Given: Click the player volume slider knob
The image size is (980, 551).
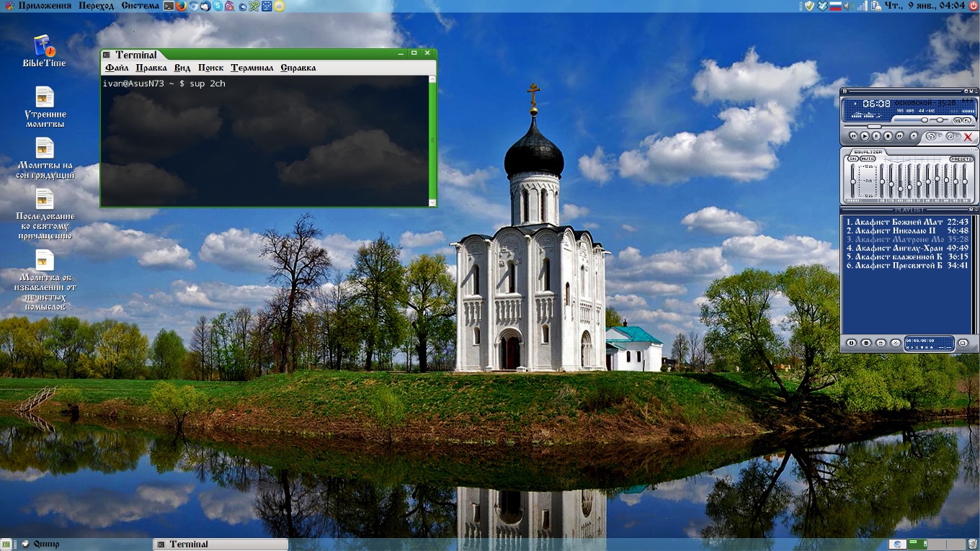Looking at the screenshot, I should [925, 120].
